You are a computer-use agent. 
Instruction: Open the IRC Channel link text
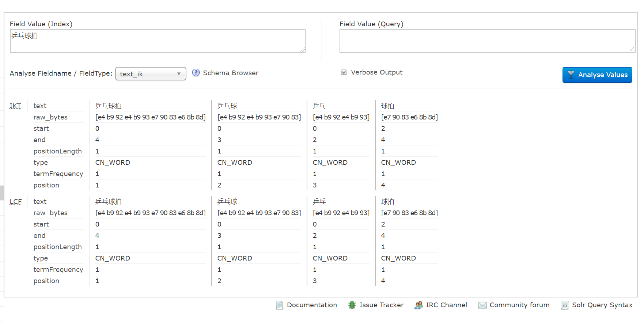(446, 305)
